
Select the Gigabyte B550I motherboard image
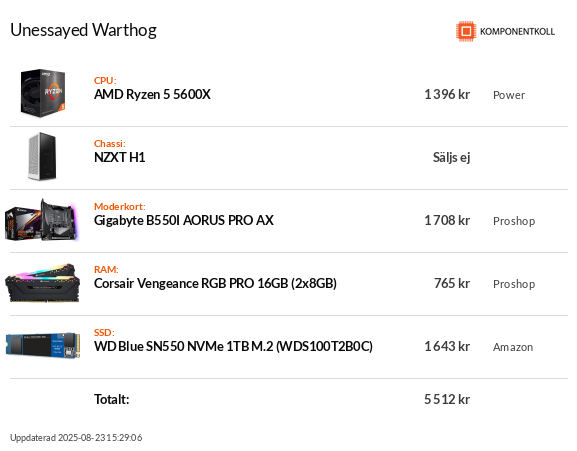[42, 220]
